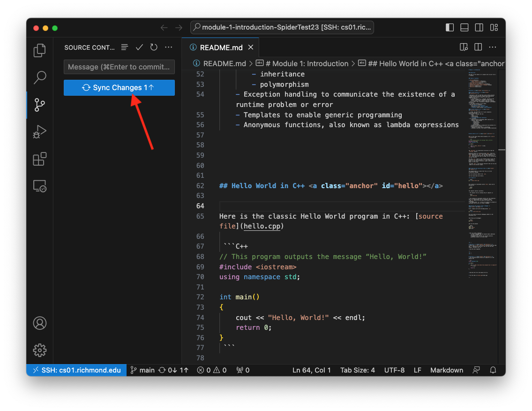Focus the commit message input field
The height and width of the screenshot is (411, 532).
pyautogui.click(x=119, y=67)
